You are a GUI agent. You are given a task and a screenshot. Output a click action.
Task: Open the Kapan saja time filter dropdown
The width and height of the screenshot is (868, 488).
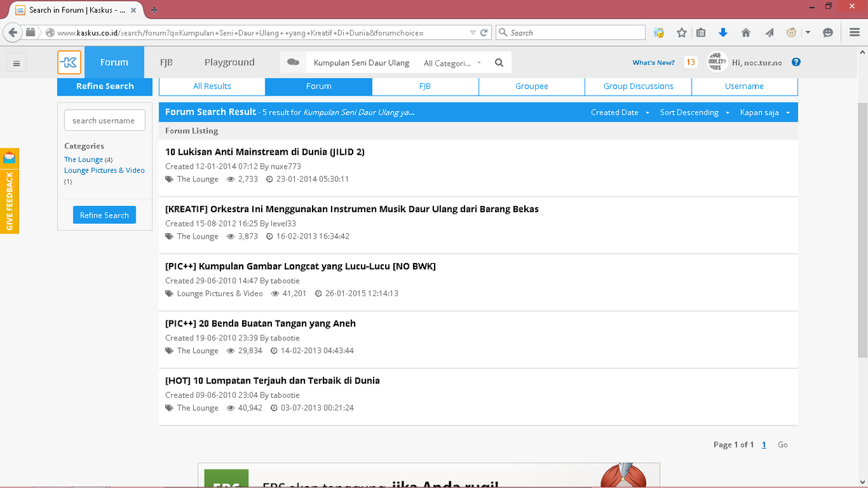tap(765, 113)
